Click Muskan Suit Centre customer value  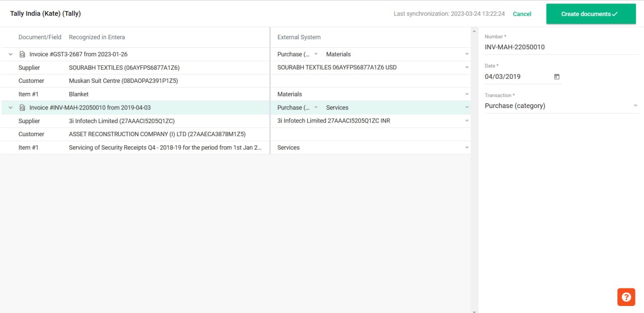[x=123, y=81]
